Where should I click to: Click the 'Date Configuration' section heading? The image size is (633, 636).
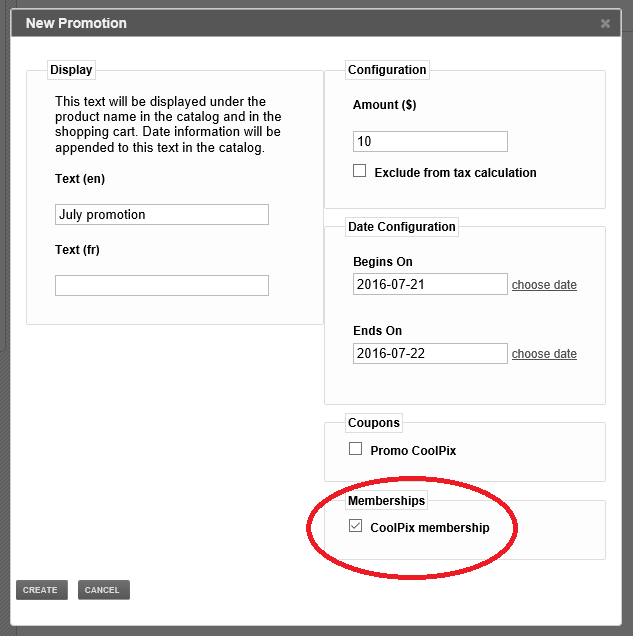click(402, 227)
